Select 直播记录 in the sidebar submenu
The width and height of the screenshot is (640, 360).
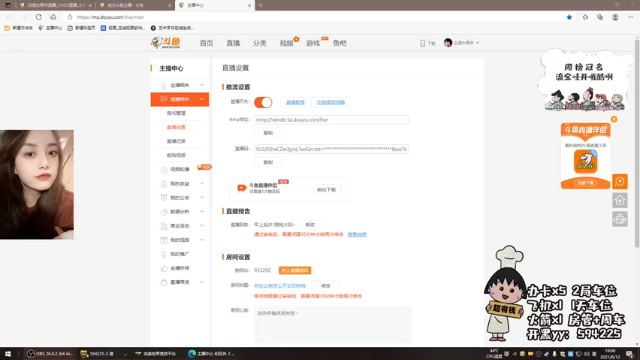point(176,141)
